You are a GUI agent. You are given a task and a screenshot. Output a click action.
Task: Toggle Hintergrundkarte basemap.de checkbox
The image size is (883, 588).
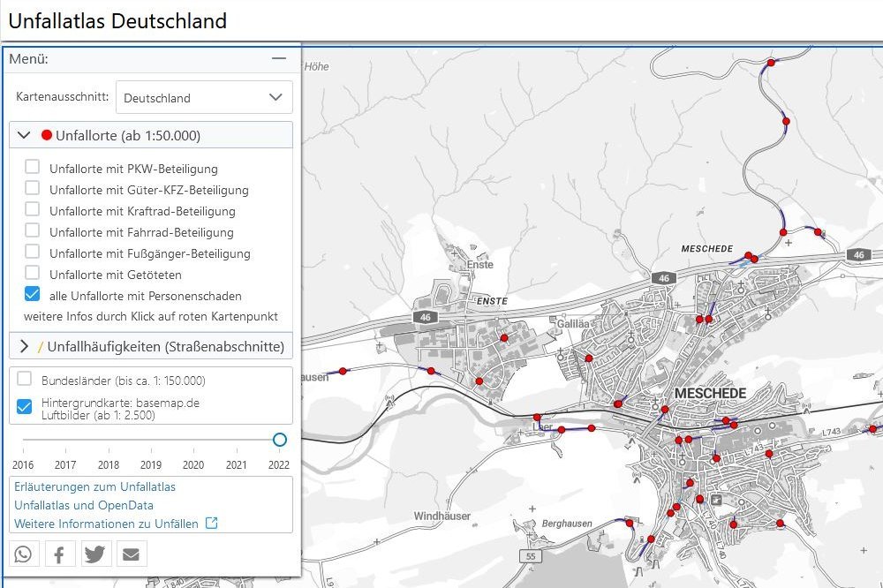pyautogui.click(x=25, y=407)
